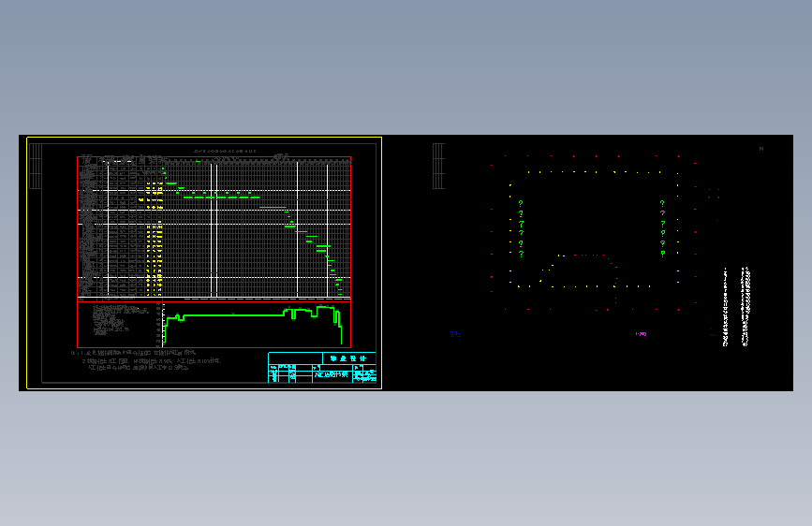812x526 pixels.
Task: Click the gray notes text under the histogram
Action: (x=146, y=360)
